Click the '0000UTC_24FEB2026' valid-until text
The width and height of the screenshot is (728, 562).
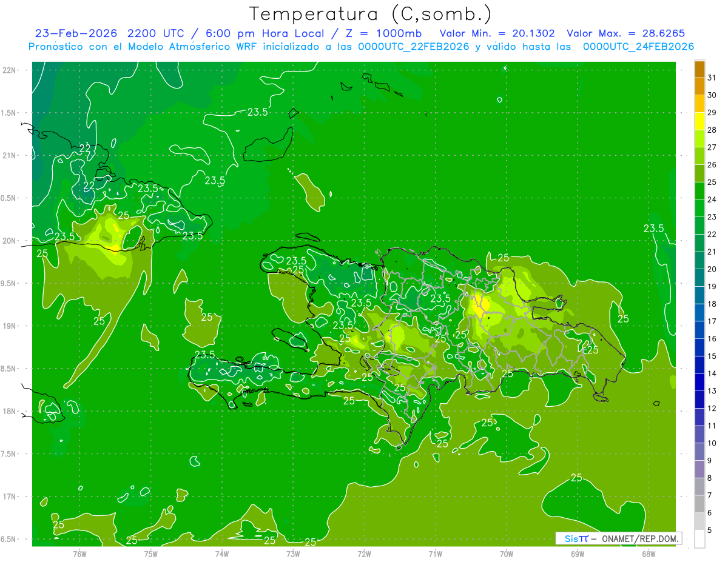coord(638,47)
